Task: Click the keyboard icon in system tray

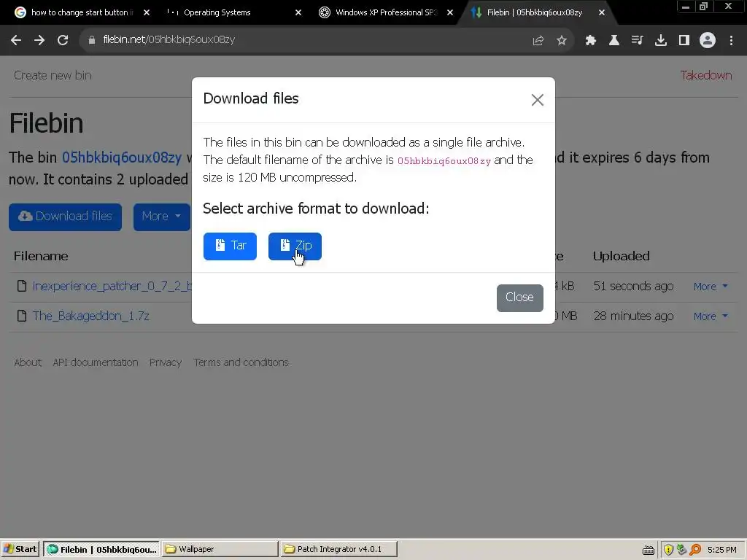Action: click(649, 551)
